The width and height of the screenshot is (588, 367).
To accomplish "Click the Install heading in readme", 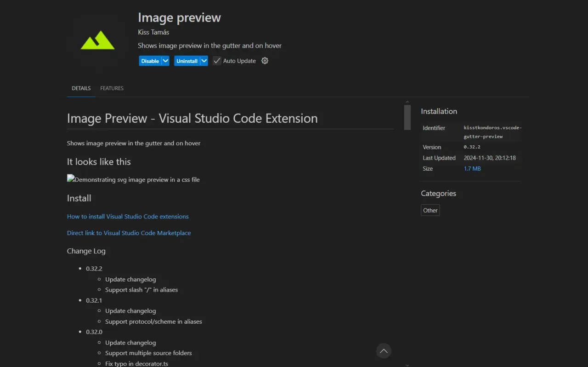I will (x=79, y=198).
